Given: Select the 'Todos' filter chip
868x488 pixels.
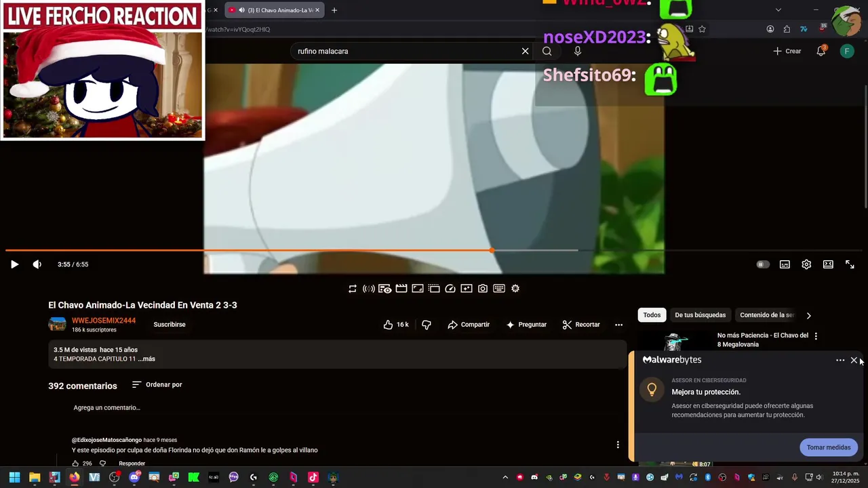Looking at the screenshot, I should (x=652, y=315).
